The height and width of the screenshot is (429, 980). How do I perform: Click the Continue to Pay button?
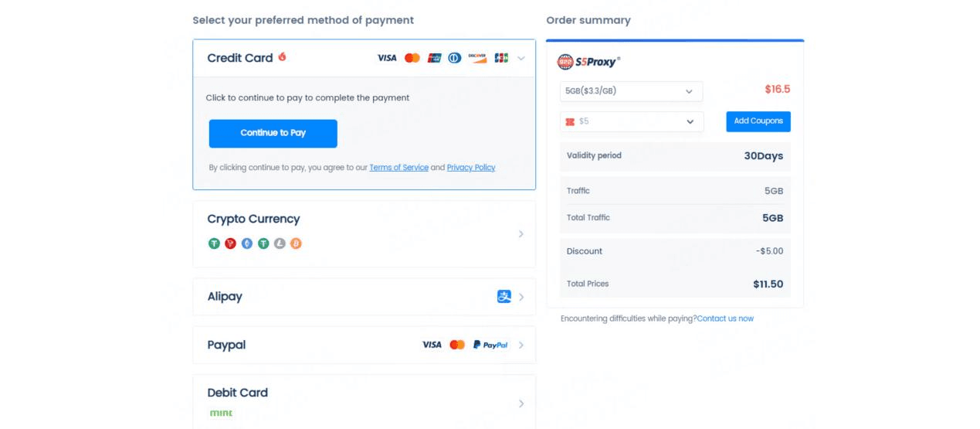[273, 133]
